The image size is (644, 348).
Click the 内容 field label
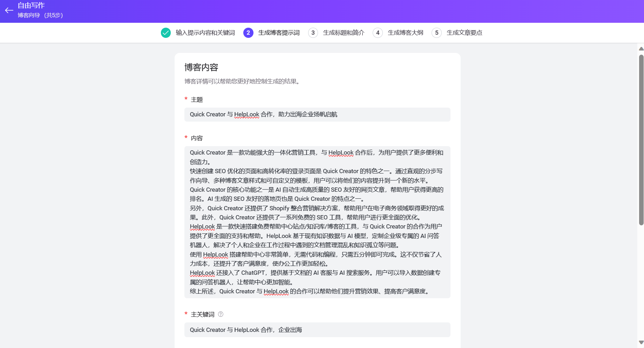point(197,138)
